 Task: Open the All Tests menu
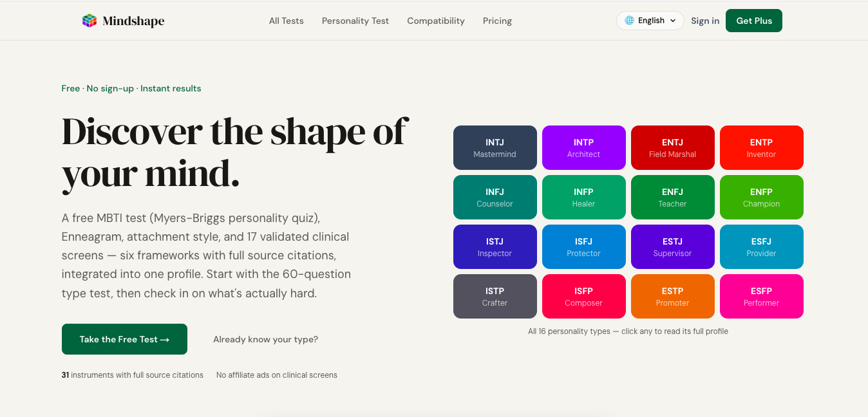click(287, 21)
